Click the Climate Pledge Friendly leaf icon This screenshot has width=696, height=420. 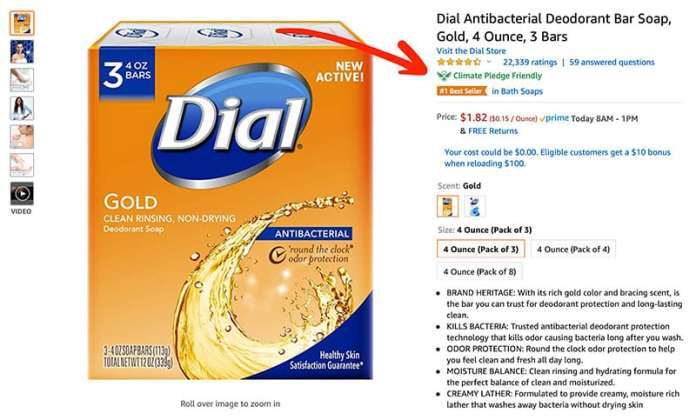tap(443, 76)
